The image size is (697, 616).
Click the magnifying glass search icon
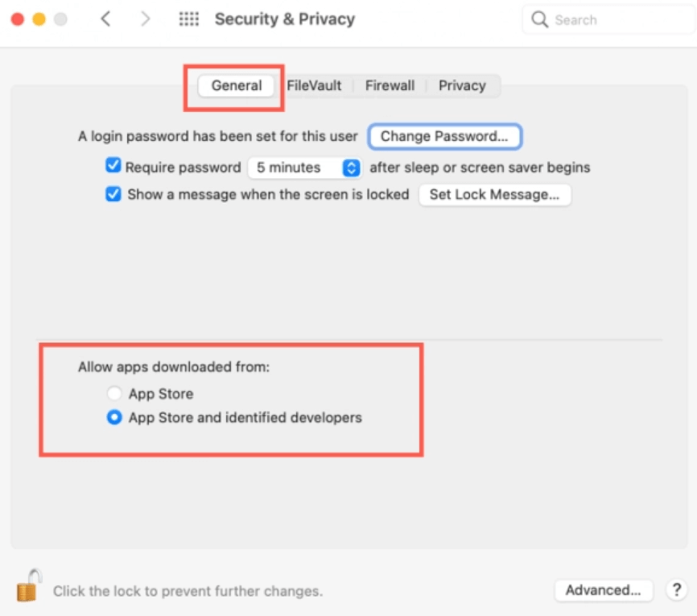click(540, 19)
